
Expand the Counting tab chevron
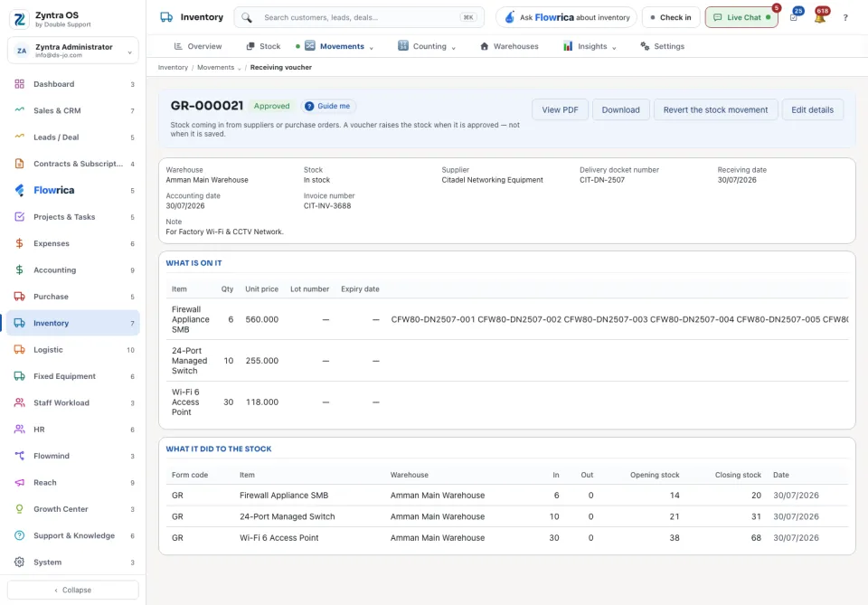click(453, 48)
